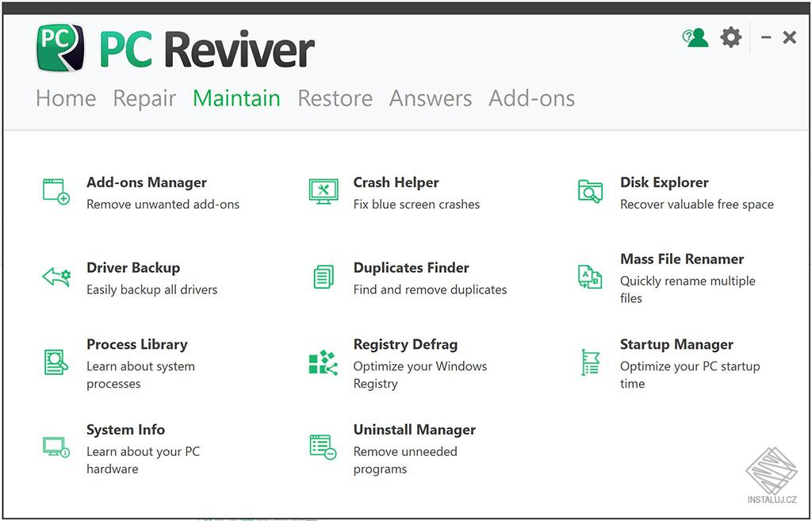
Task: Switch to the Add-ons tab
Action: (x=532, y=98)
